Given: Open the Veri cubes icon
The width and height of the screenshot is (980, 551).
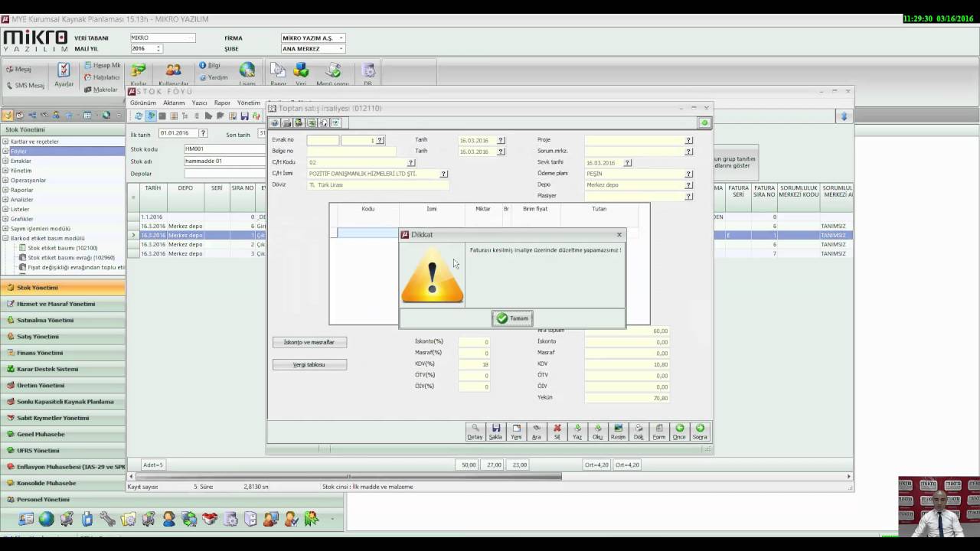Looking at the screenshot, I should point(301,74).
